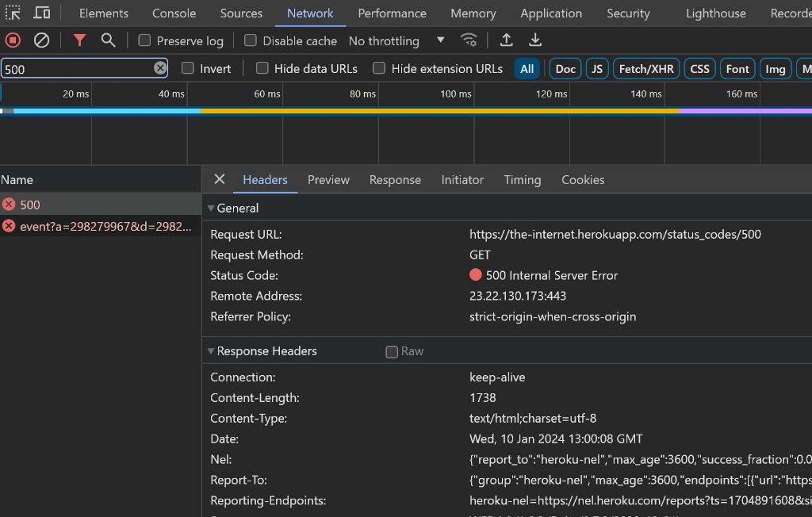Import HAR file
The width and height of the screenshot is (812, 517).
click(x=506, y=40)
